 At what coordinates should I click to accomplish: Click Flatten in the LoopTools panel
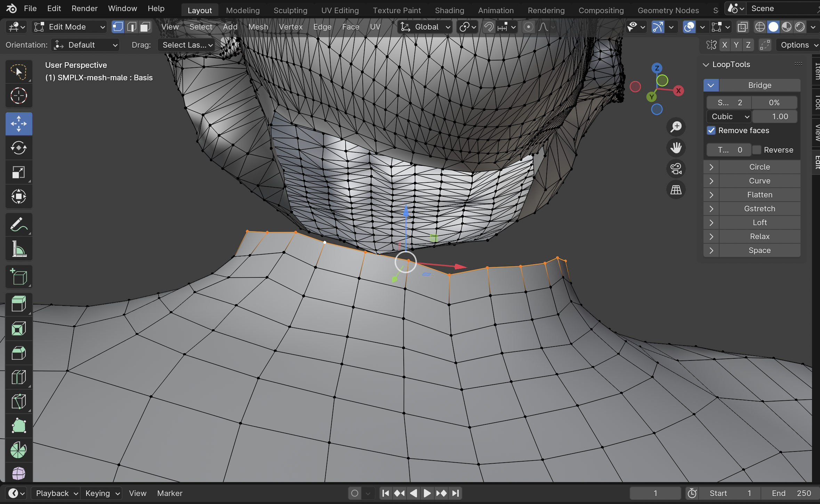759,195
